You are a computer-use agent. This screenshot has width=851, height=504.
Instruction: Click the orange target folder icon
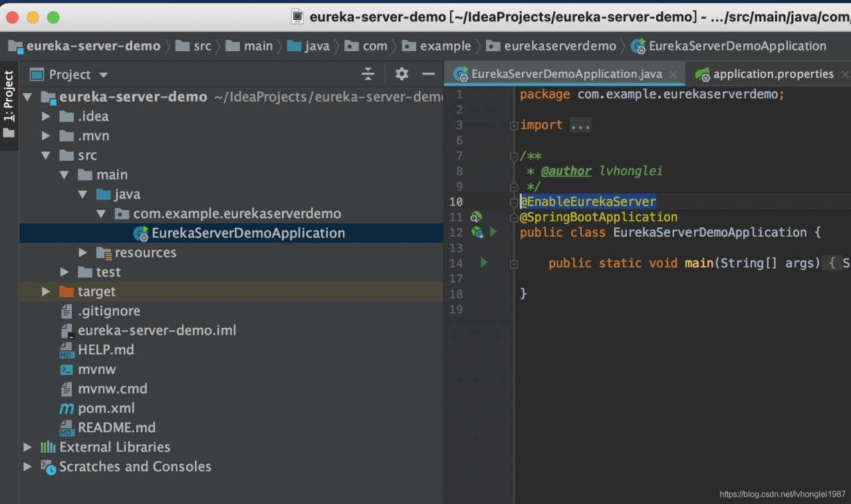pyautogui.click(x=66, y=291)
